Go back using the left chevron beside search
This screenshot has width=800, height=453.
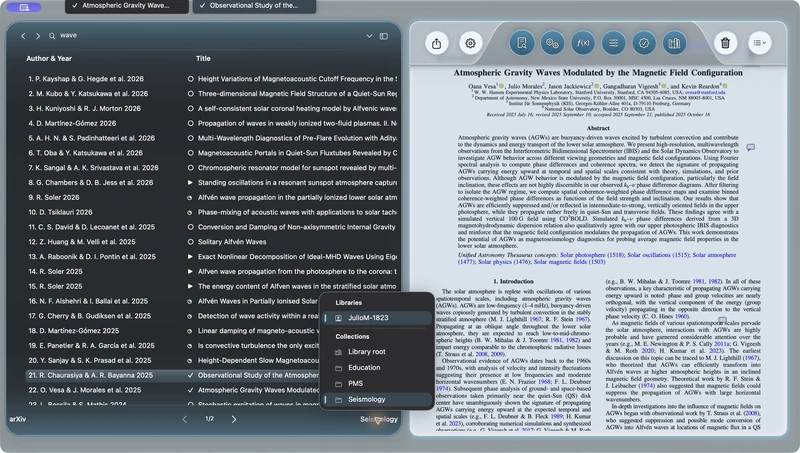pos(23,36)
